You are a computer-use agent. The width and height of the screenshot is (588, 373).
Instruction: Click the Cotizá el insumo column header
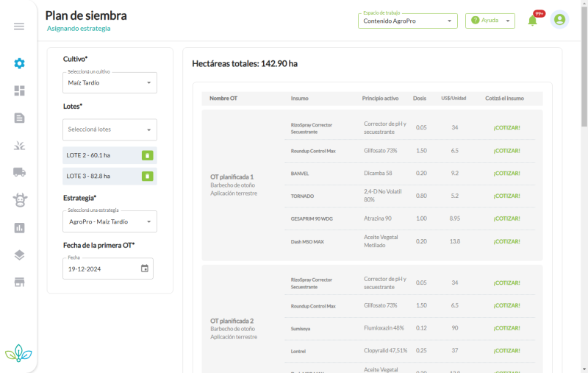point(504,99)
